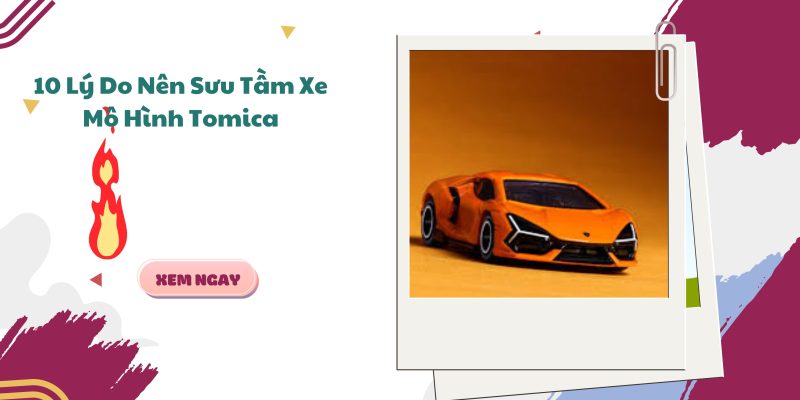Click the XEM NGAY button
This screenshot has height=400, width=800.
[198, 279]
